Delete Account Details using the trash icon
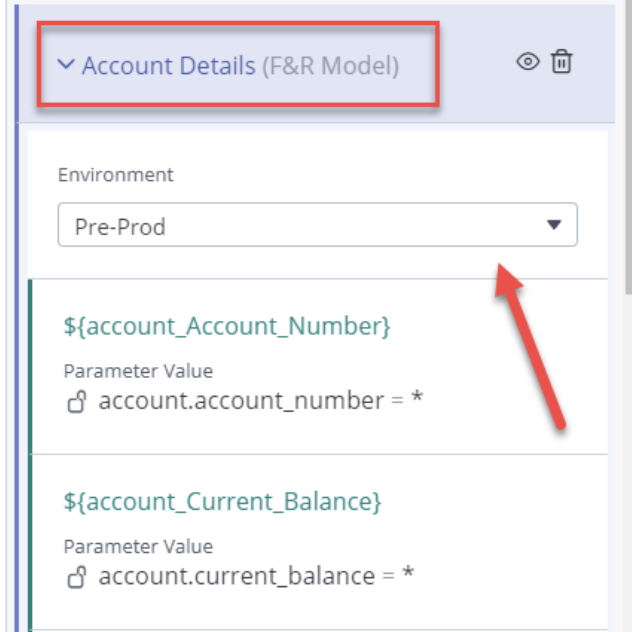 click(561, 62)
